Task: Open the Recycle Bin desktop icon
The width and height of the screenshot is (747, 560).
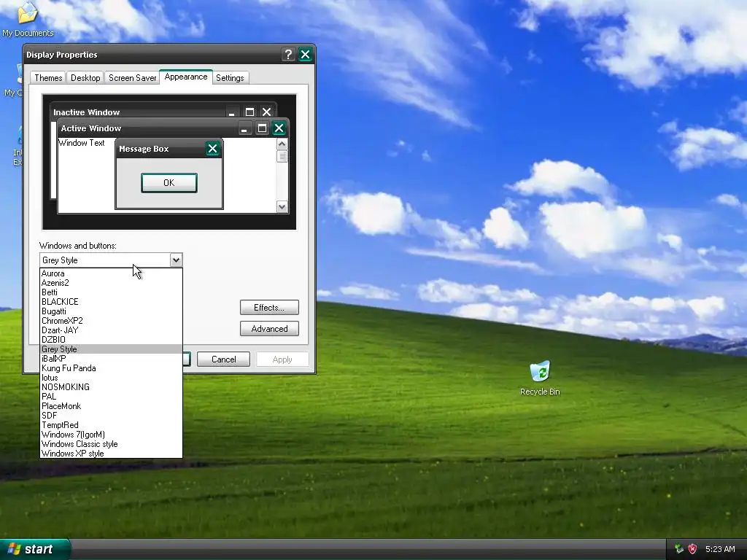Action: (x=540, y=378)
